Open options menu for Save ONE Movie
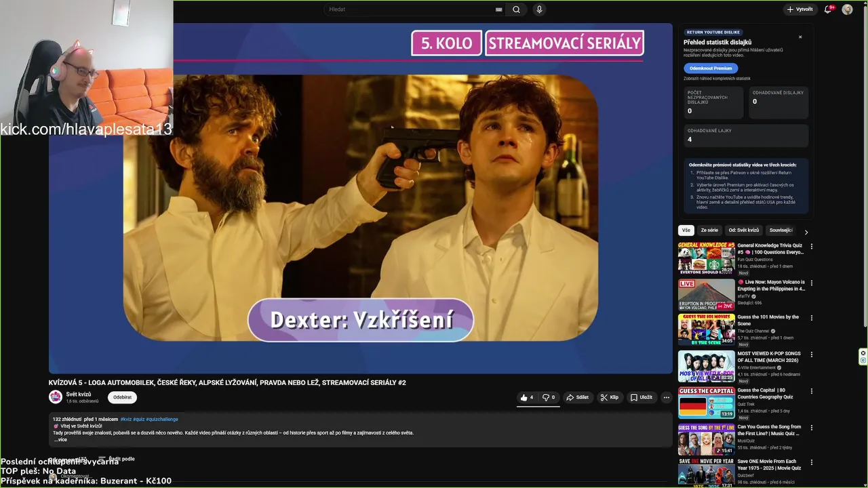The height and width of the screenshot is (488, 868). point(812,463)
